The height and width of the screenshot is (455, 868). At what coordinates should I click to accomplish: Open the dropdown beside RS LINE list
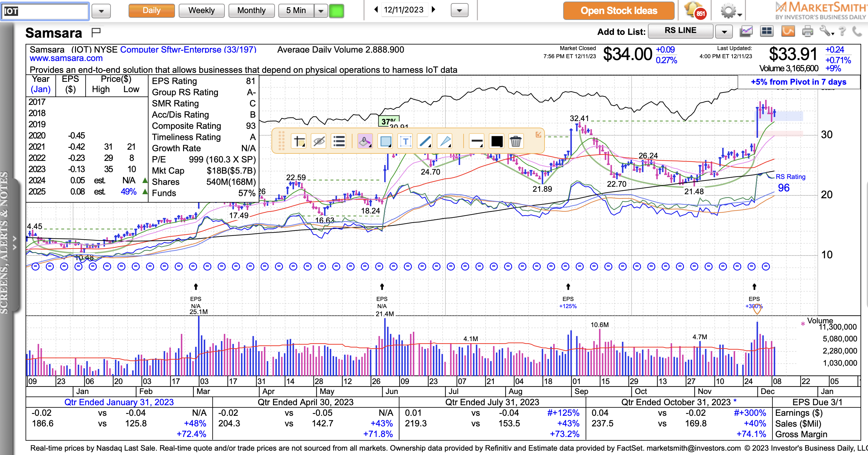[x=724, y=32]
